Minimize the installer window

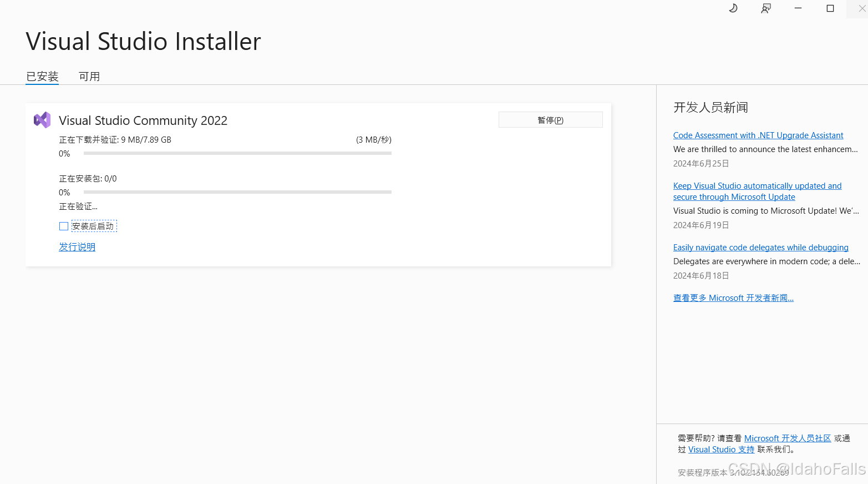[798, 8]
